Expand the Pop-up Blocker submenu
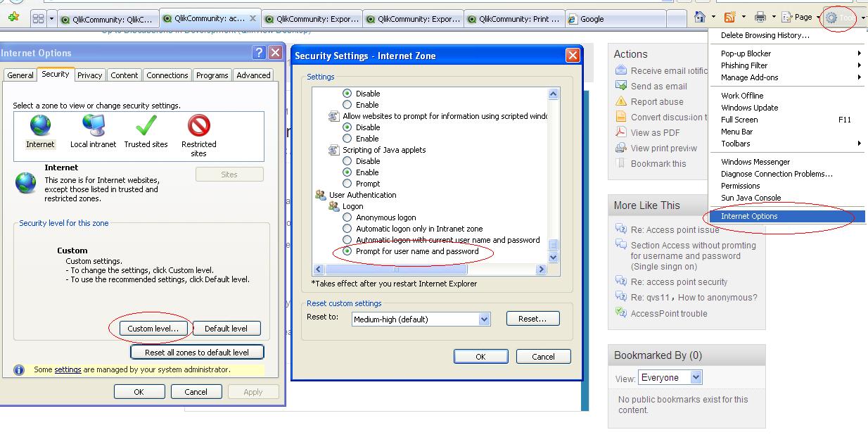This screenshot has width=868, height=437. coord(859,53)
